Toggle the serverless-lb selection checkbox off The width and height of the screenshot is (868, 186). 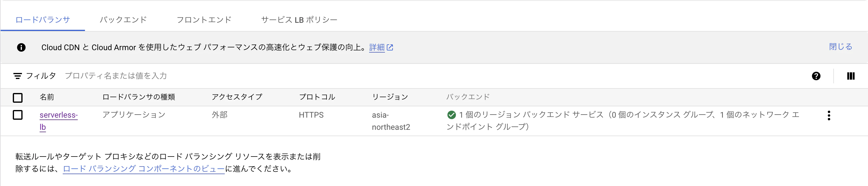18,115
